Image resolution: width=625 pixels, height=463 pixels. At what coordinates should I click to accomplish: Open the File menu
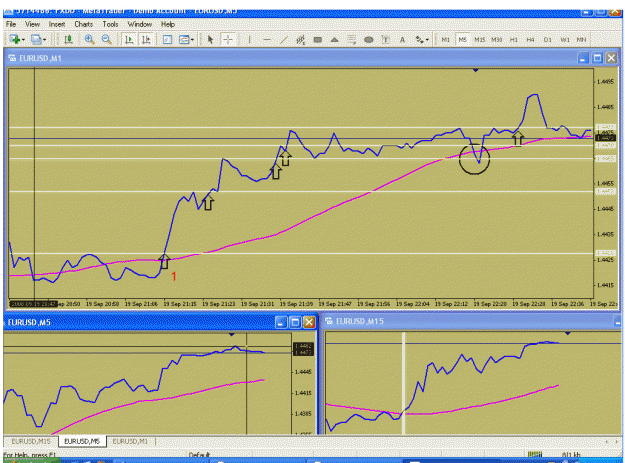(11, 24)
